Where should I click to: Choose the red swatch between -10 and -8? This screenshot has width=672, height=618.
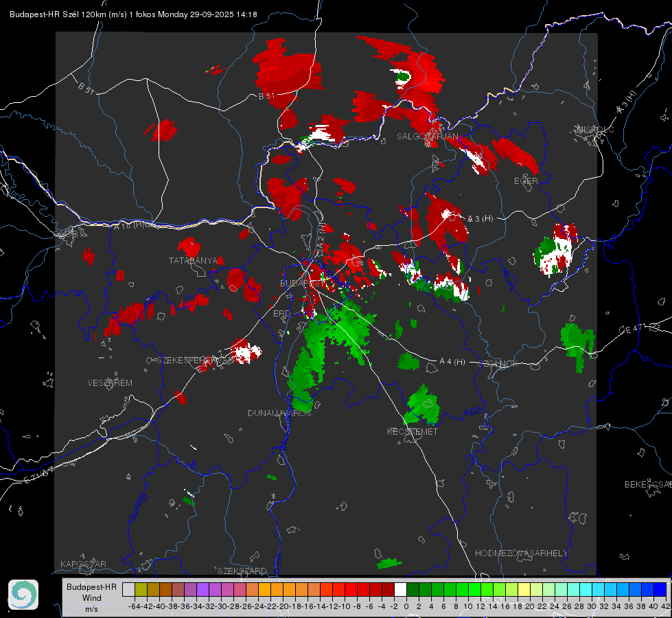tap(351, 589)
